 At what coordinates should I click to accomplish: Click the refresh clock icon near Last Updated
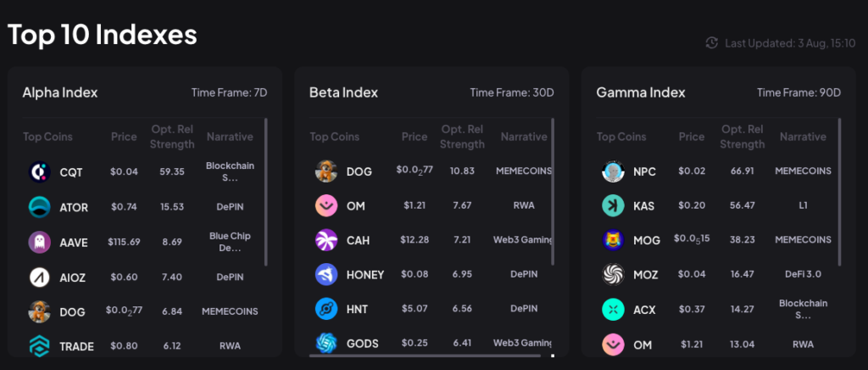pos(712,42)
